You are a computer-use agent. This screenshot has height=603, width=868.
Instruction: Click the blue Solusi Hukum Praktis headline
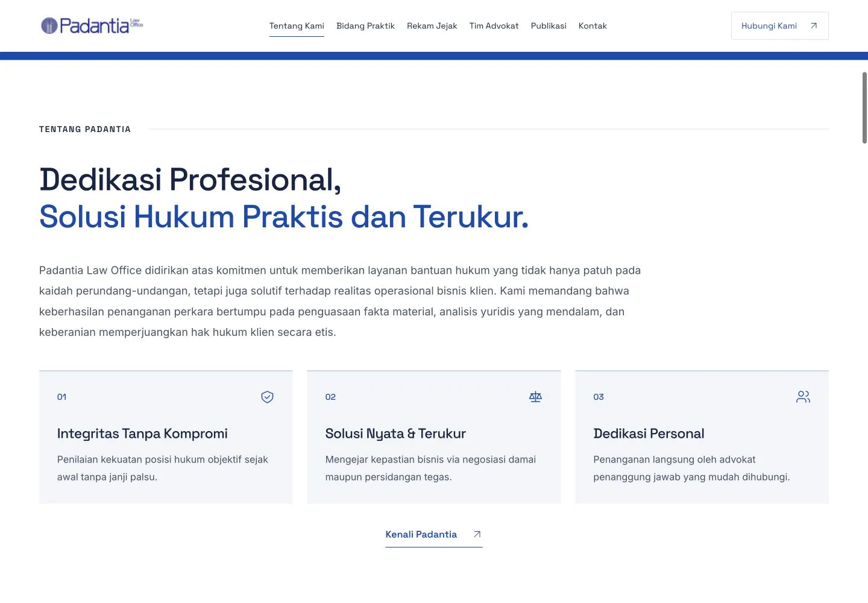click(284, 217)
